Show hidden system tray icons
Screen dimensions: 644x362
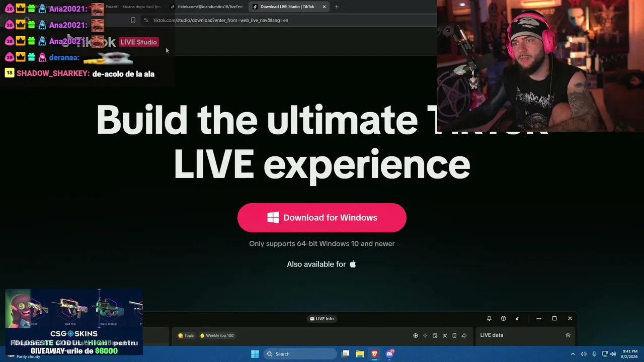573,354
